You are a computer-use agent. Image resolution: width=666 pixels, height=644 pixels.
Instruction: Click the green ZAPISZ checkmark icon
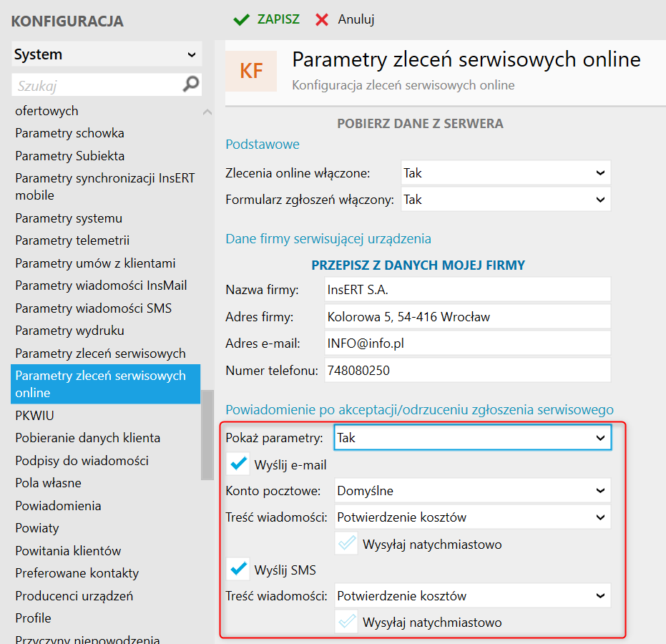click(241, 19)
